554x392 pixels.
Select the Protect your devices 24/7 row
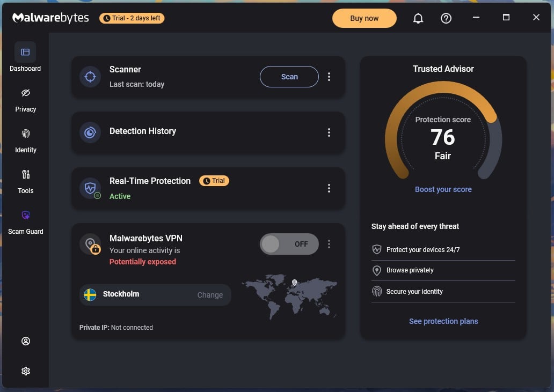[x=443, y=249]
